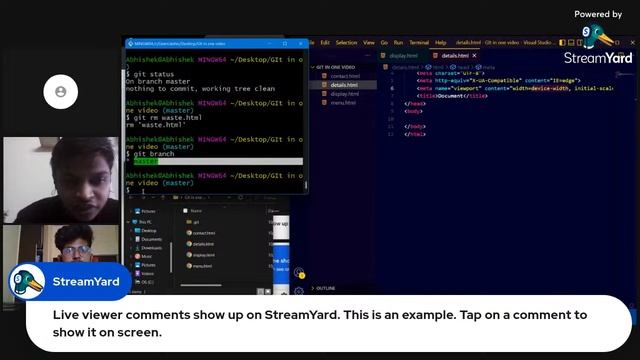Click the editor minimap

[x=624, y=74]
